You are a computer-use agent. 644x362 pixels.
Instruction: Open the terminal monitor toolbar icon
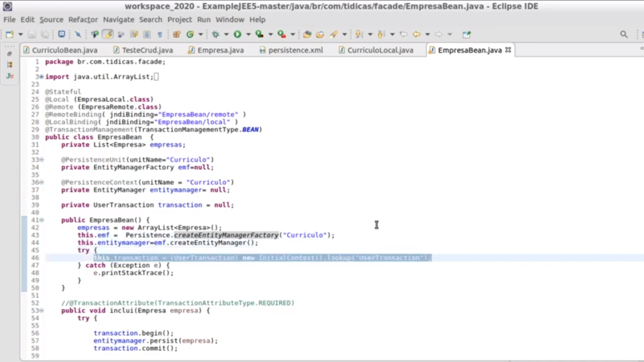tap(62, 34)
